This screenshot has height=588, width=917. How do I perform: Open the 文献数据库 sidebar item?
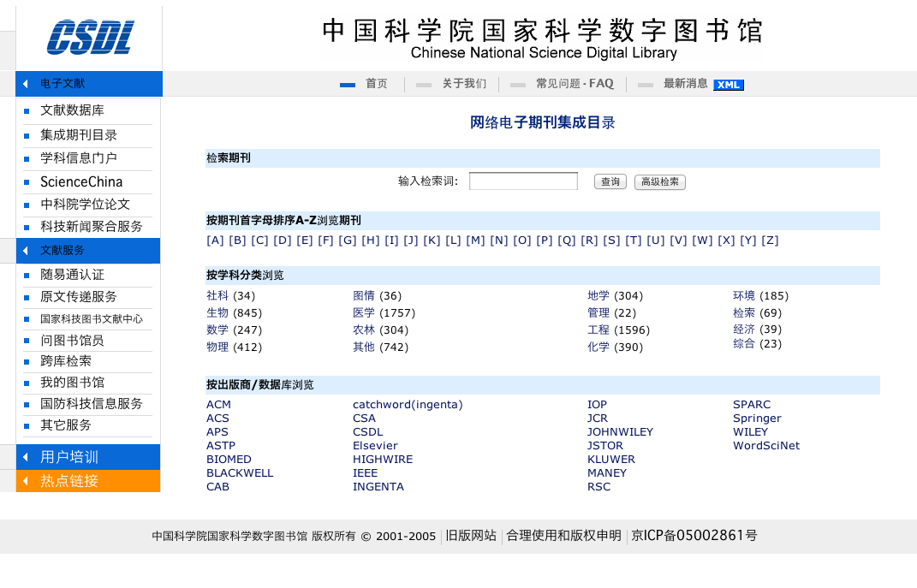coord(73,110)
